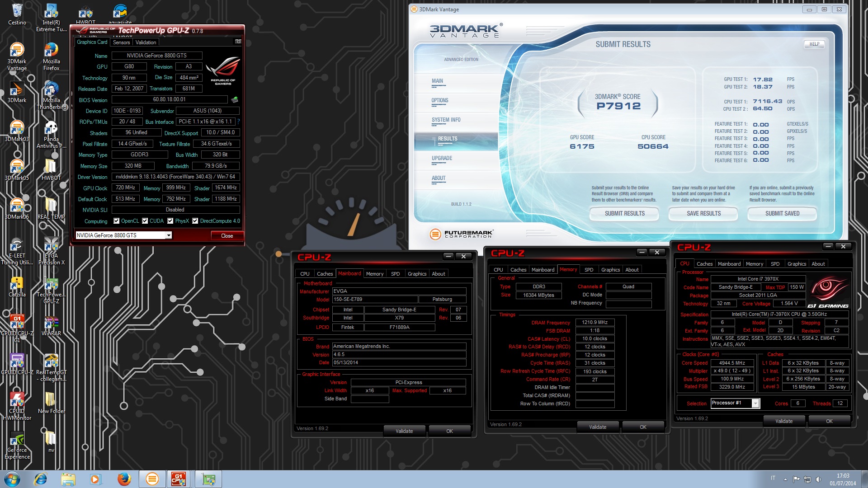Open New Folder on desktop
Image resolution: width=868 pixels, height=488 pixels.
(51, 403)
